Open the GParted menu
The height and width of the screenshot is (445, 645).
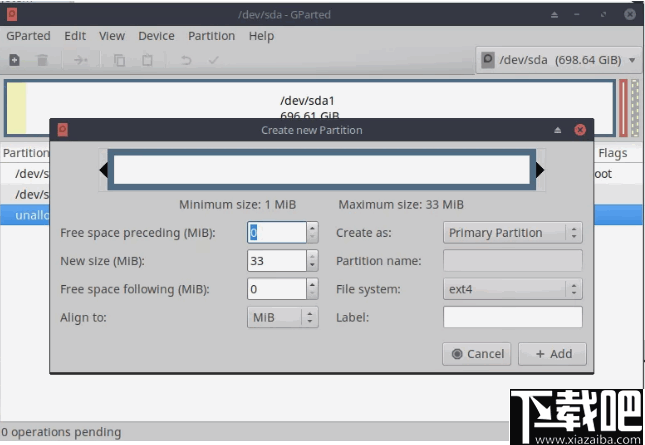[28, 36]
